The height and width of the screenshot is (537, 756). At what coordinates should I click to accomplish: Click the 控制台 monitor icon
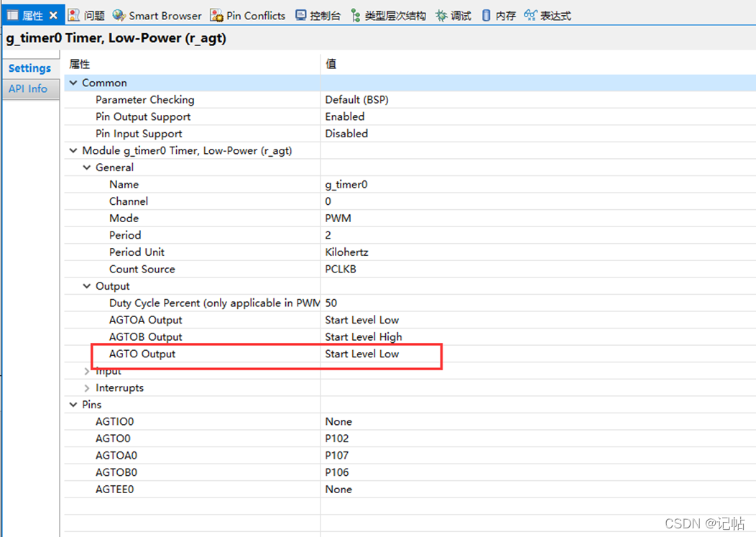click(301, 15)
